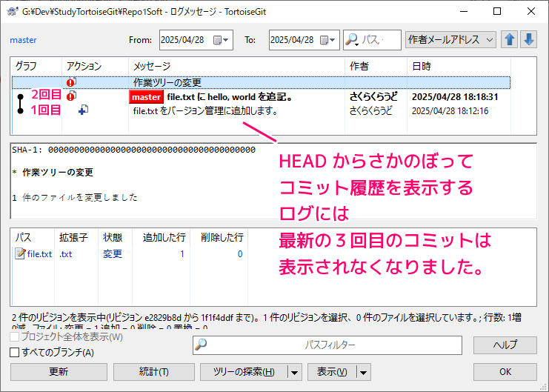This screenshot has height=392, width=549.
Task: Toggle the プロジェクト全体を表示 checkbox
Action: pyautogui.click(x=14, y=336)
